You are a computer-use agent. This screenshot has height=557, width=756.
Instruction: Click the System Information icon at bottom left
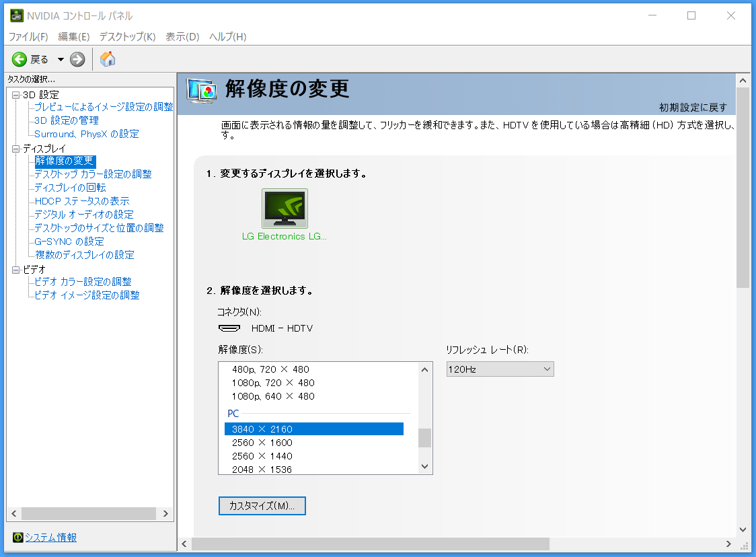coord(18,537)
